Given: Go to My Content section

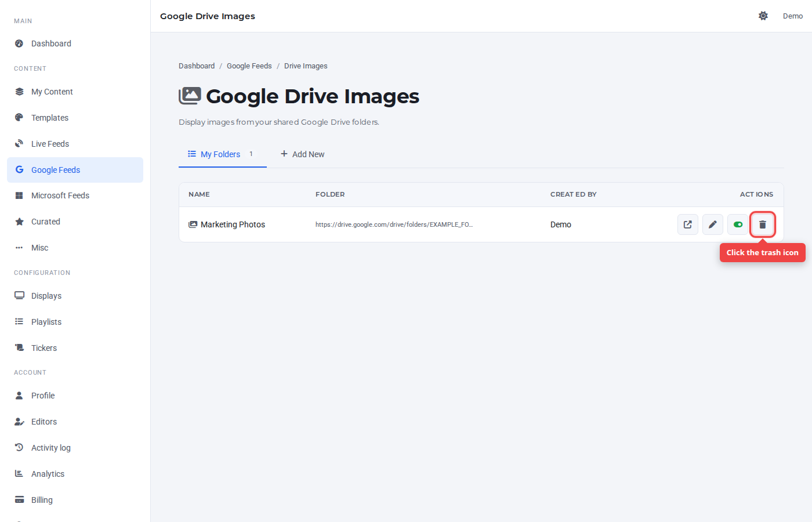Looking at the screenshot, I should (x=75, y=92).
